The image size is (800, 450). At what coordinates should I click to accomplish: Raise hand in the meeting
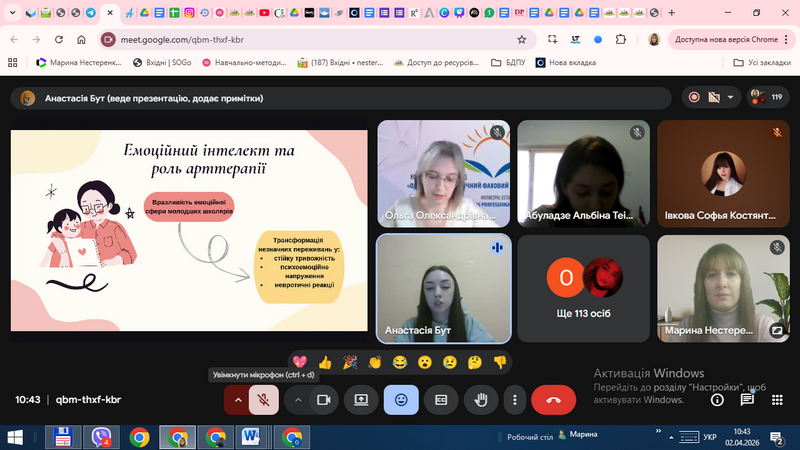click(x=481, y=399)
